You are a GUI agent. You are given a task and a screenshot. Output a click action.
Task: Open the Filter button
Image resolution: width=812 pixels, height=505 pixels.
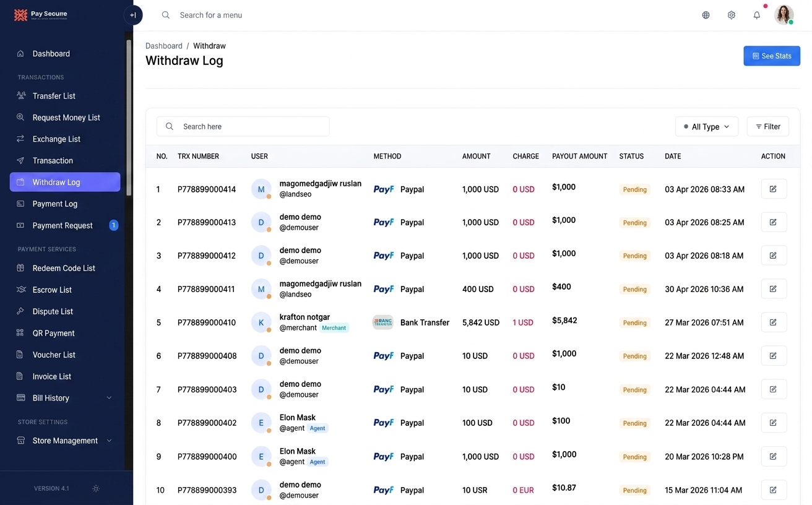(x=768, y=127)
